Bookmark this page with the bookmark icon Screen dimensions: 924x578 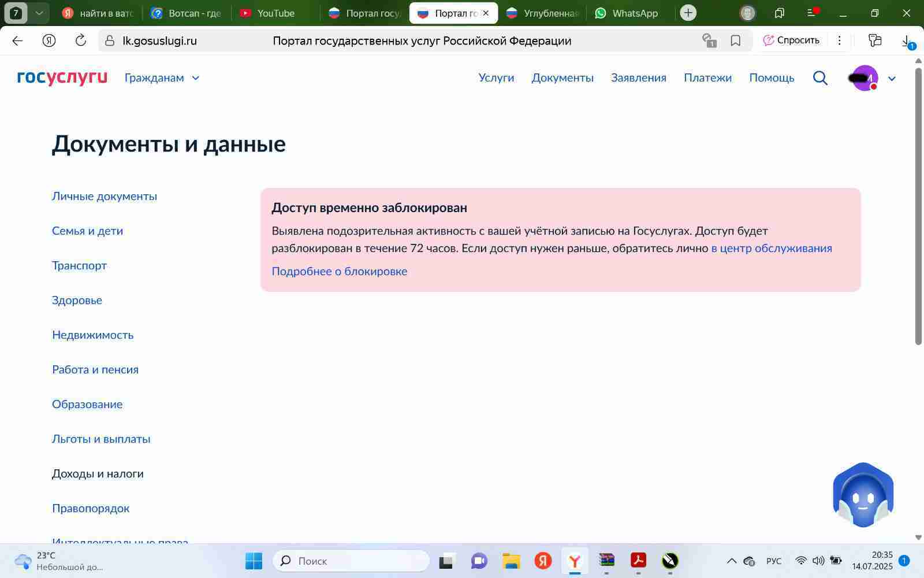[735, 40]
